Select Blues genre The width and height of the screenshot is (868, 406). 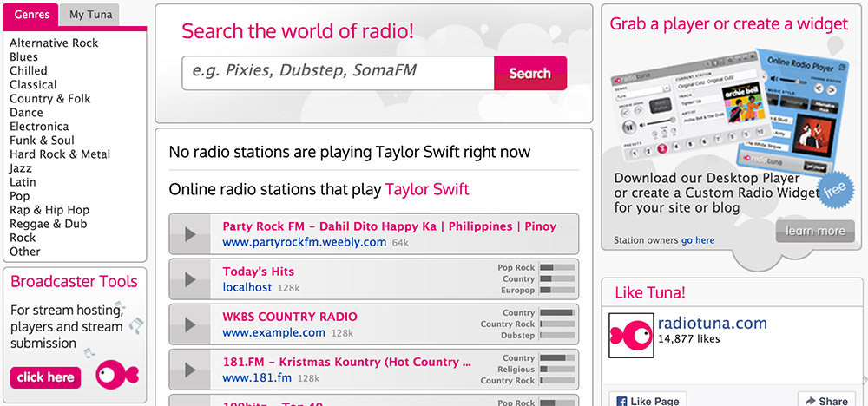coord(23,57)
